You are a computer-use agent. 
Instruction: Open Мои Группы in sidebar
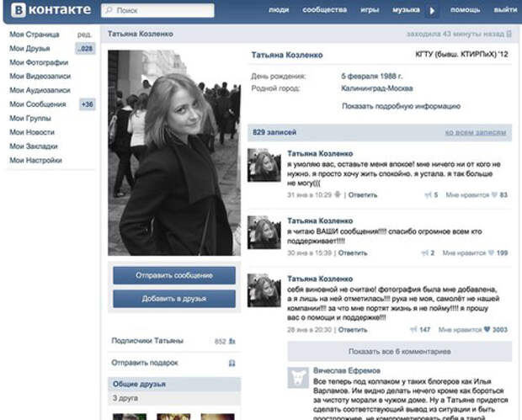(30, 118)
